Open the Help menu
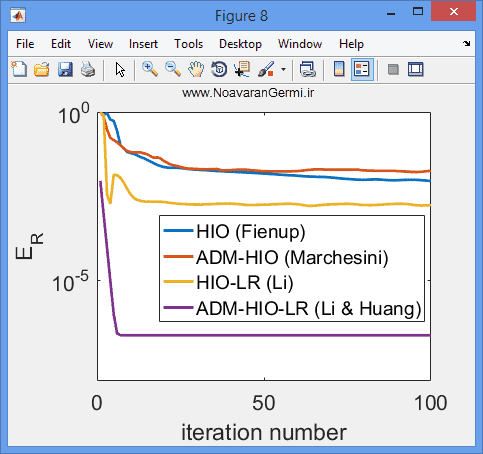 point(351,44)
